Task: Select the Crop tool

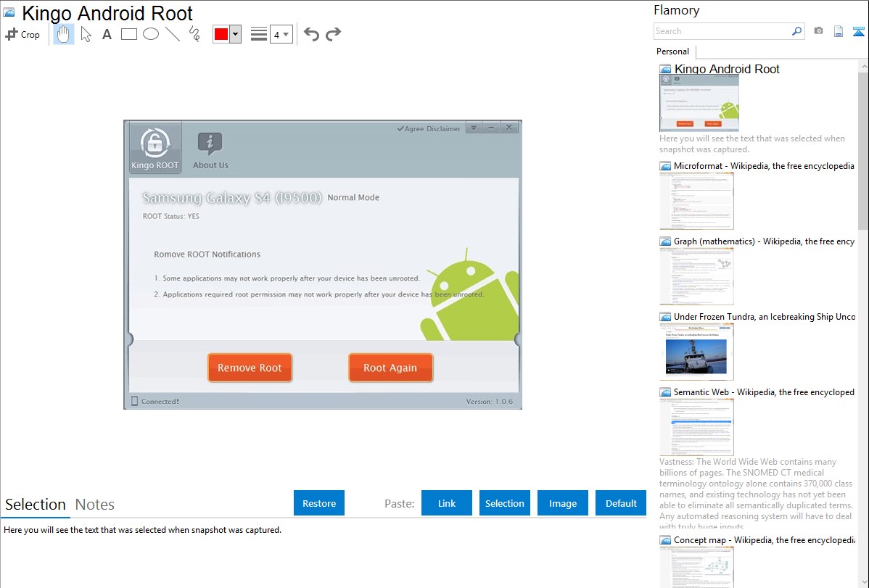Action: pos(22,34)
